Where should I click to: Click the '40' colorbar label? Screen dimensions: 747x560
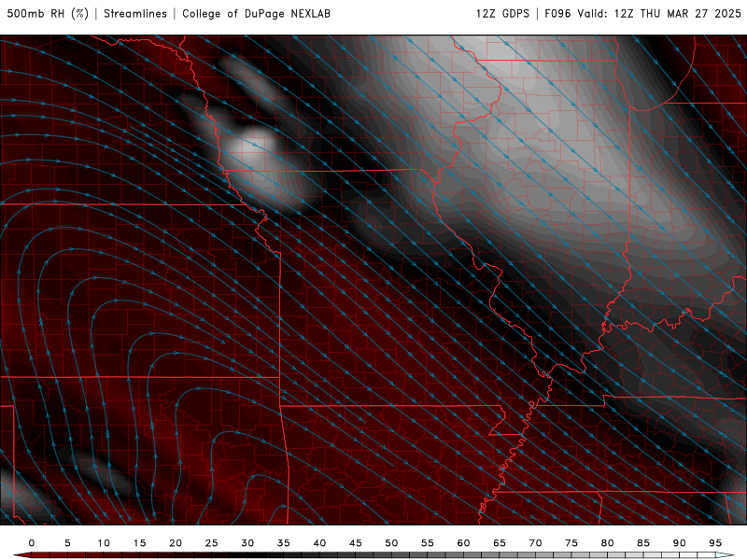point(319,543)
